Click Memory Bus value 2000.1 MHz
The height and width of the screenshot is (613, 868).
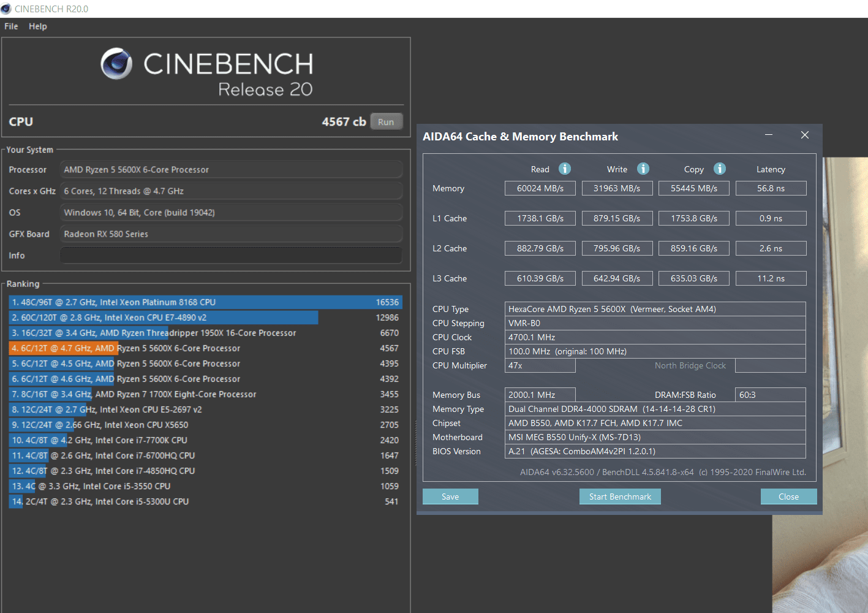coord(540,395)
